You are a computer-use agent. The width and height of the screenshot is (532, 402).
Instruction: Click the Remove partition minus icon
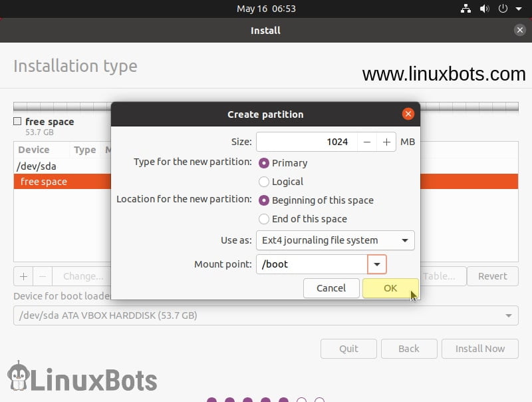pyautogui.click(x=41, y=276)
